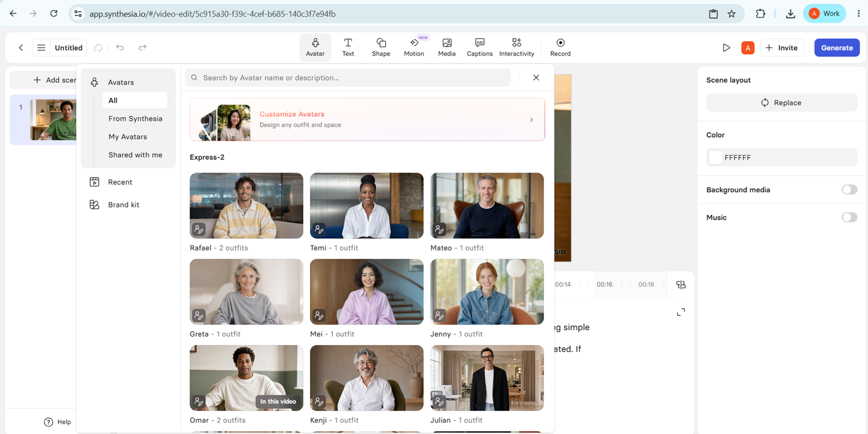
Task: Open the Text tool in toolbar
Action: [348, 48]
